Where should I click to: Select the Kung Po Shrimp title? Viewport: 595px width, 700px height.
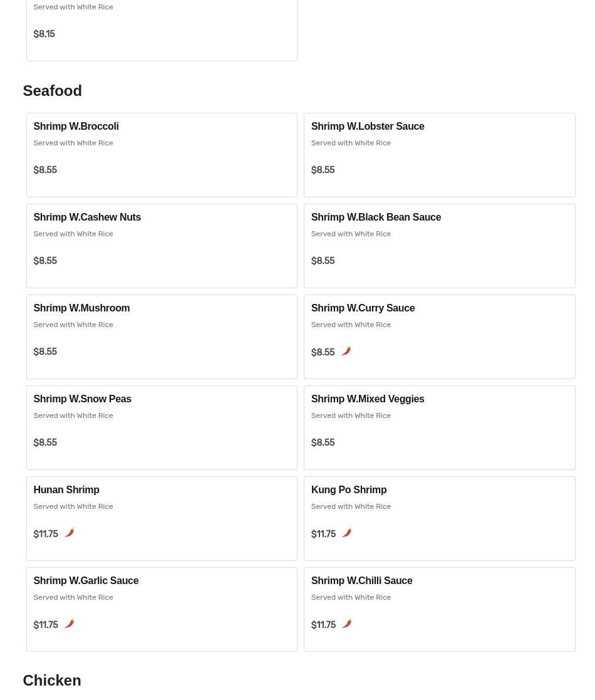tap(349, 489)
